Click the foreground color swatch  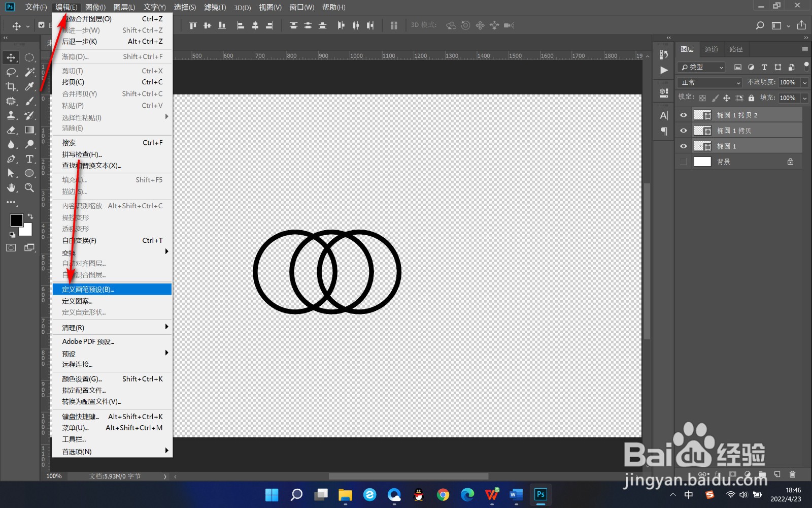point(16,219)
